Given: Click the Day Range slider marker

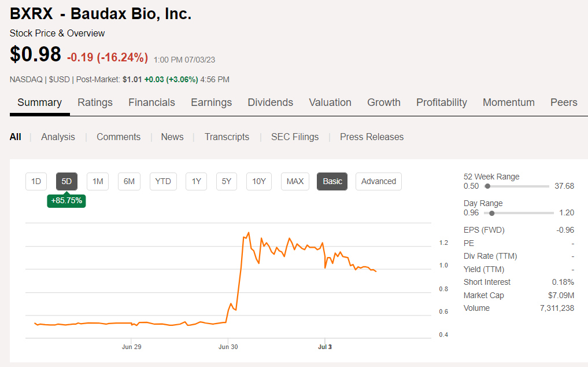Looking at the screenshot, I should point(491,213).
